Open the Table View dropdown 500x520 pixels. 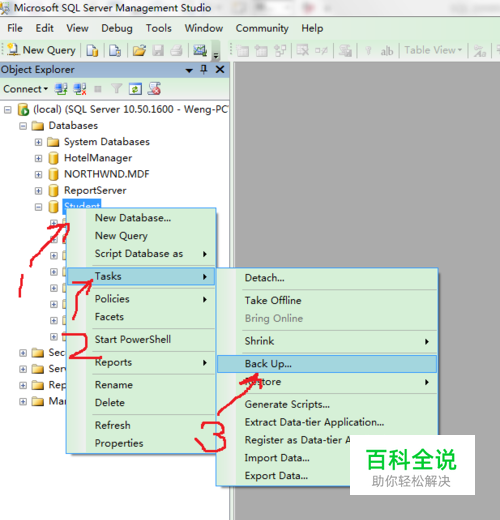[433, 50]
